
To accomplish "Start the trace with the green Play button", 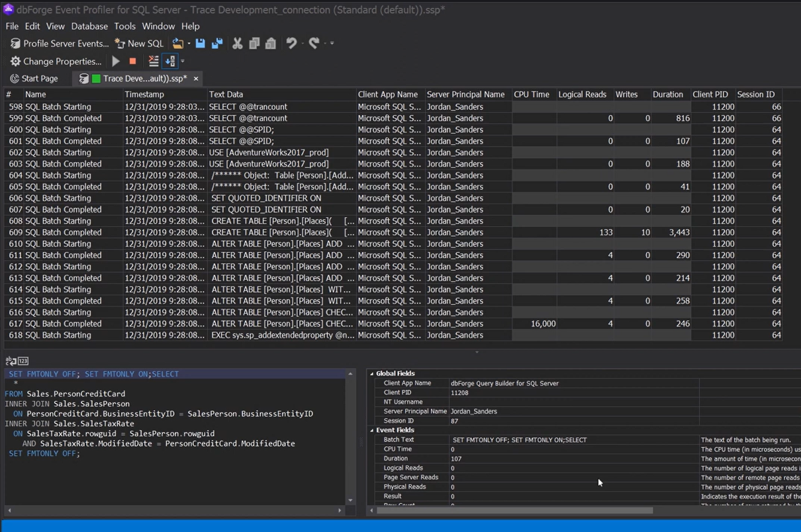I will 115,61.
